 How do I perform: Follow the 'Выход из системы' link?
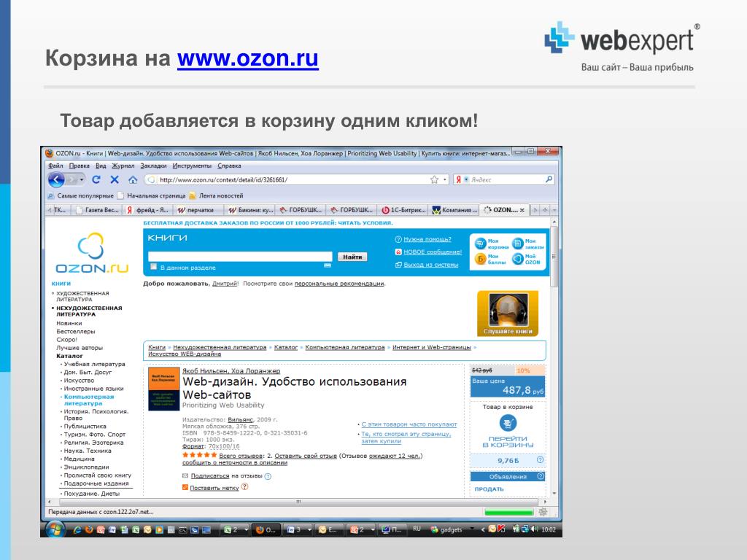point(430,265)
